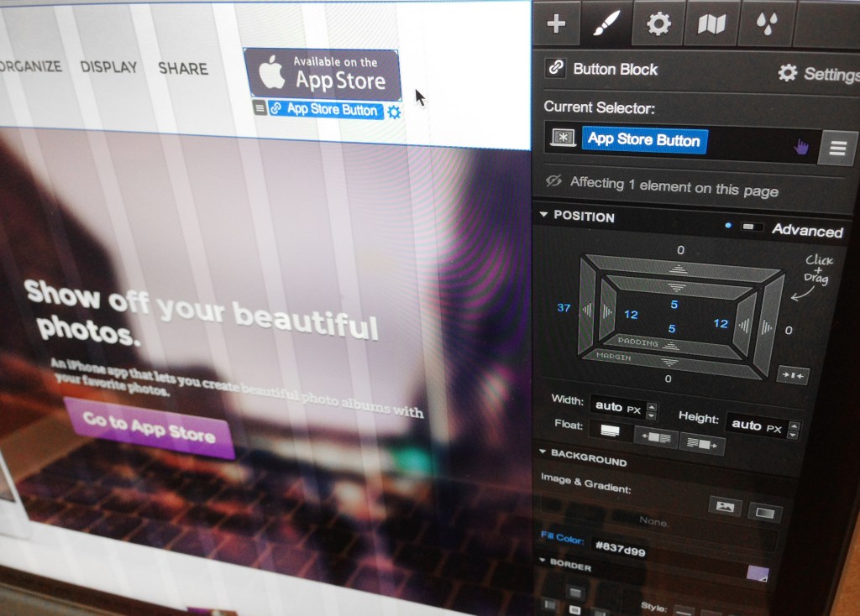Open the Add elements plus tab

556,23
